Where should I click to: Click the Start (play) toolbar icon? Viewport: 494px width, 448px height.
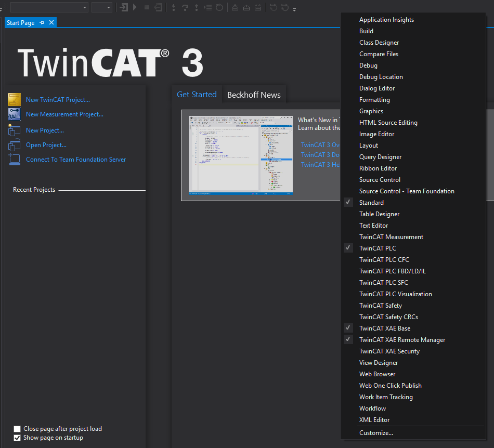(x=135, y=7)
